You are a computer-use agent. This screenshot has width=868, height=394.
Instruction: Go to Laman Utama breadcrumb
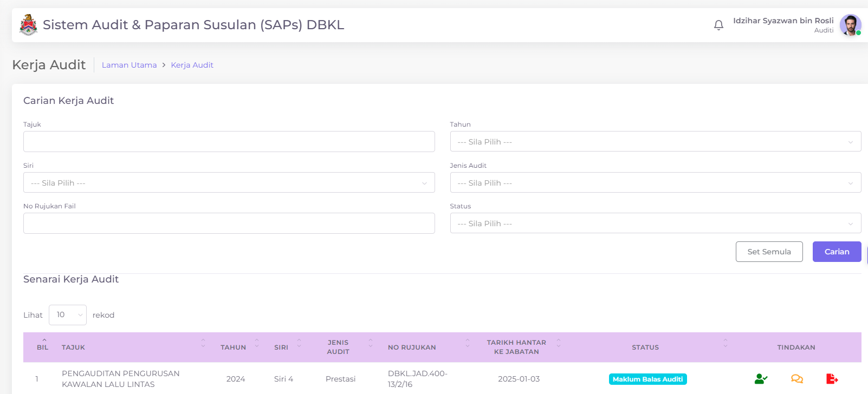point(129,65)
